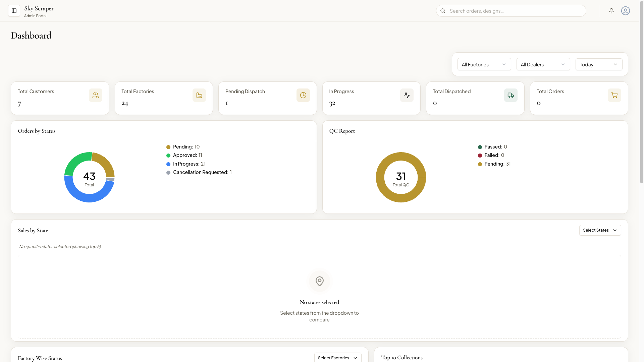
Task: Click the Passed legend swatch in QC Report
Action: click(480, 147)
